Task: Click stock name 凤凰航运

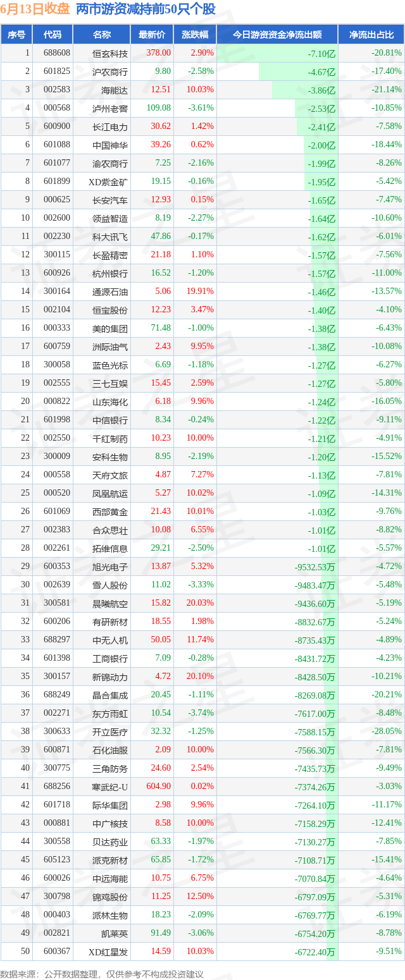Action: pyautogui.click(x=110, y=493)
